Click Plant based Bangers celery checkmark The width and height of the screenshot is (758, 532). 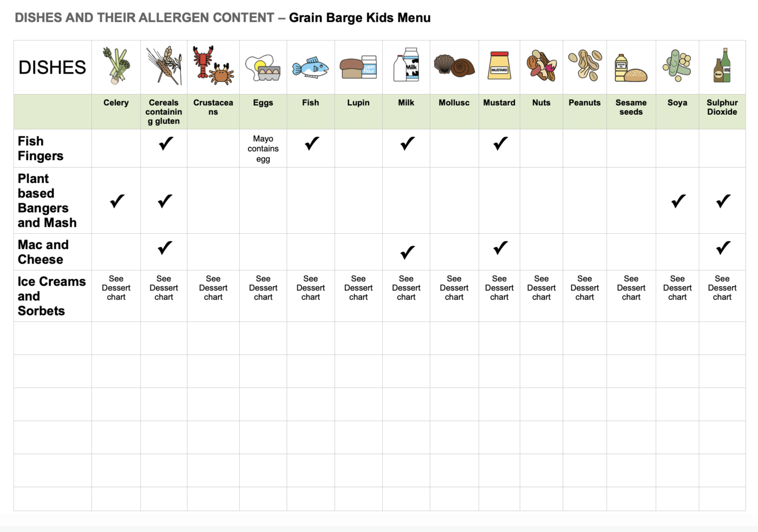click(x=117, y=201)
